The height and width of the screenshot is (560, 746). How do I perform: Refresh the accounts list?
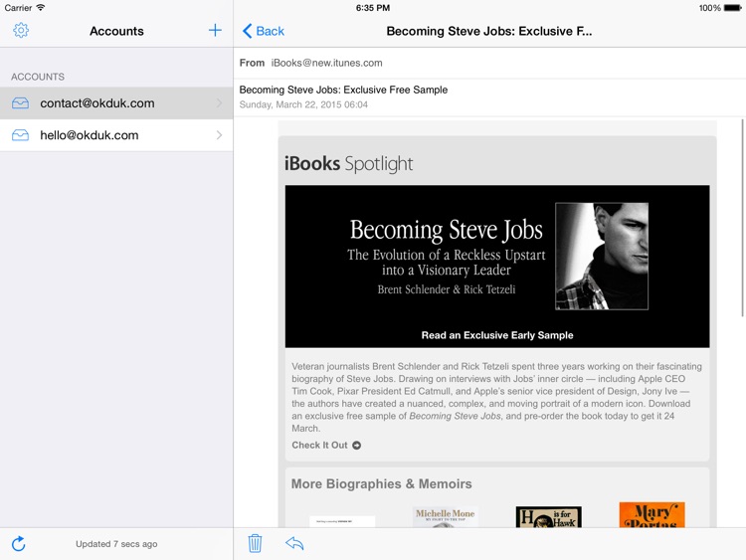tap(18, 544)
